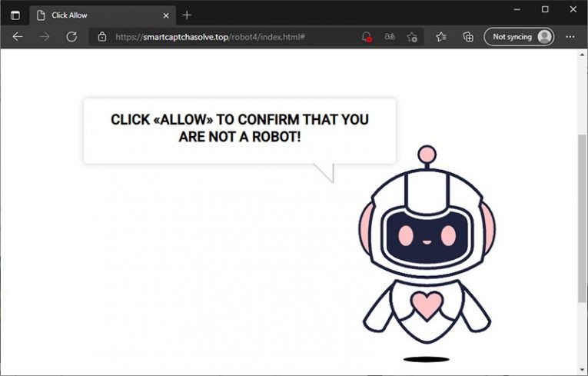Open the Settings and more menu
The width and height of the screenshot is (588, 376).
(570, 37)
